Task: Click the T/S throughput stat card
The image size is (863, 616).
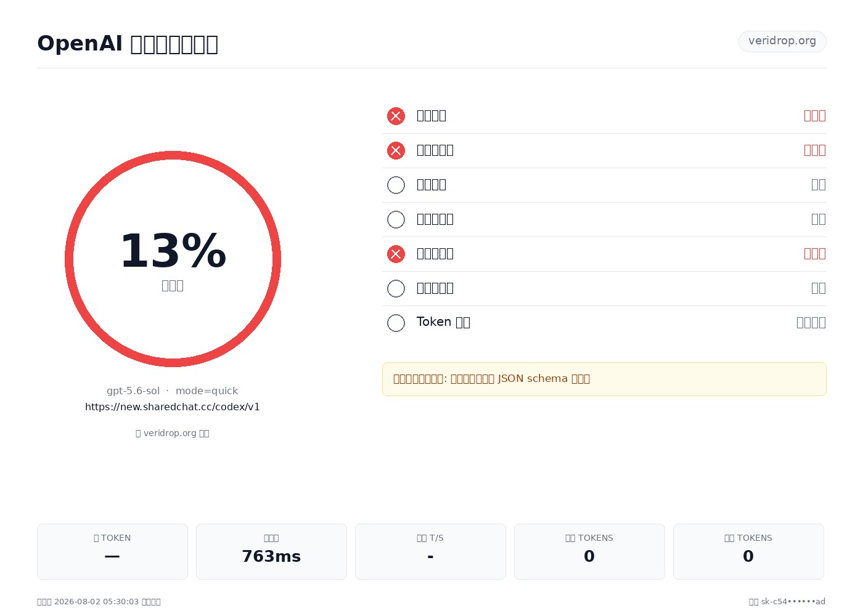Action: 430,551
